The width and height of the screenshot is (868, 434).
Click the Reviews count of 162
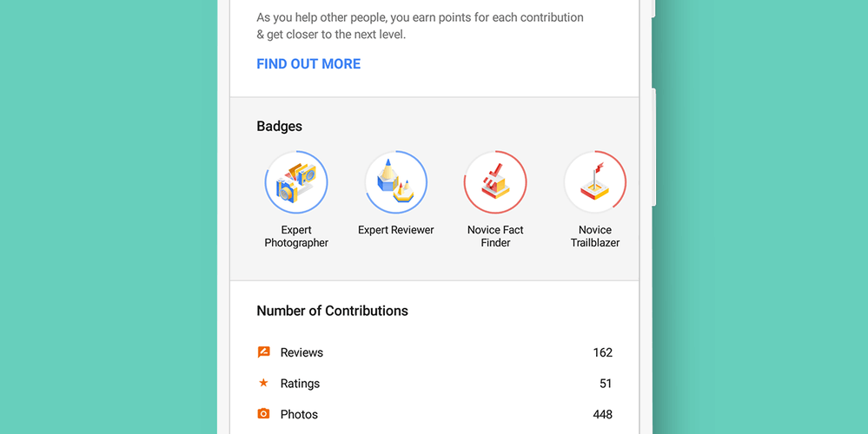point(602,352)
